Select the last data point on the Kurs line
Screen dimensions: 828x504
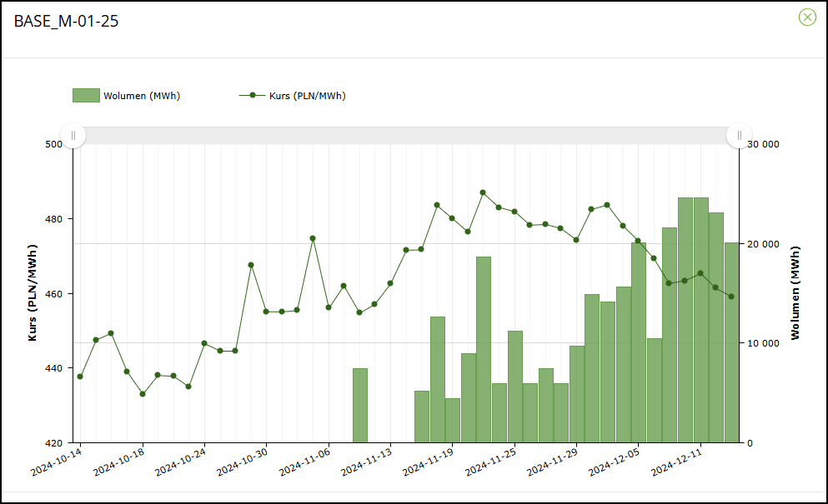coord(731,297)
